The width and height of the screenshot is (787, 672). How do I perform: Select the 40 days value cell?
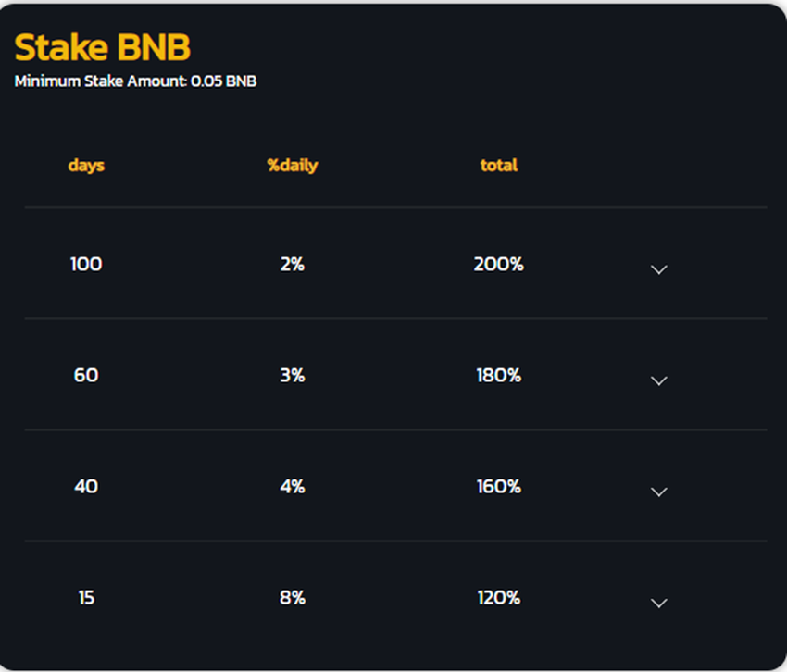click(86, 487)
